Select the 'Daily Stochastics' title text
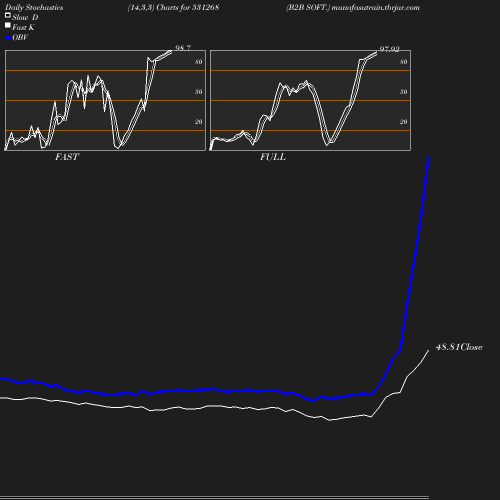 (x=34, y=8)
